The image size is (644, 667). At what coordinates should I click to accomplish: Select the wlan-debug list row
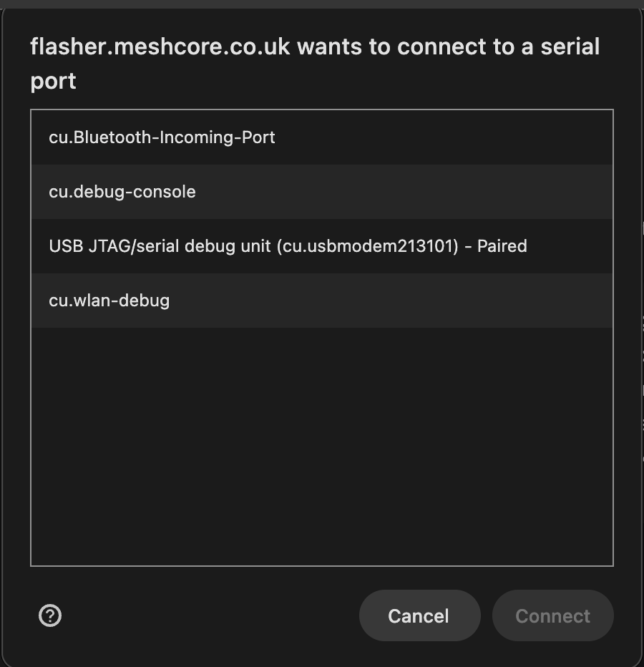click(322, 301)
